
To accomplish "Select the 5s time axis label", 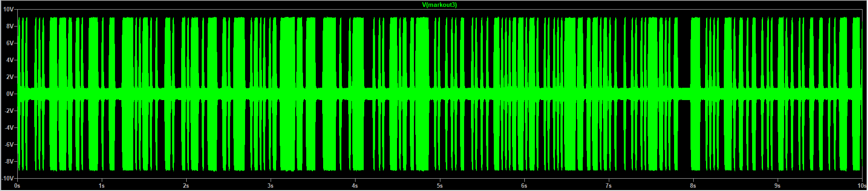I will click(x=439, y=186).
